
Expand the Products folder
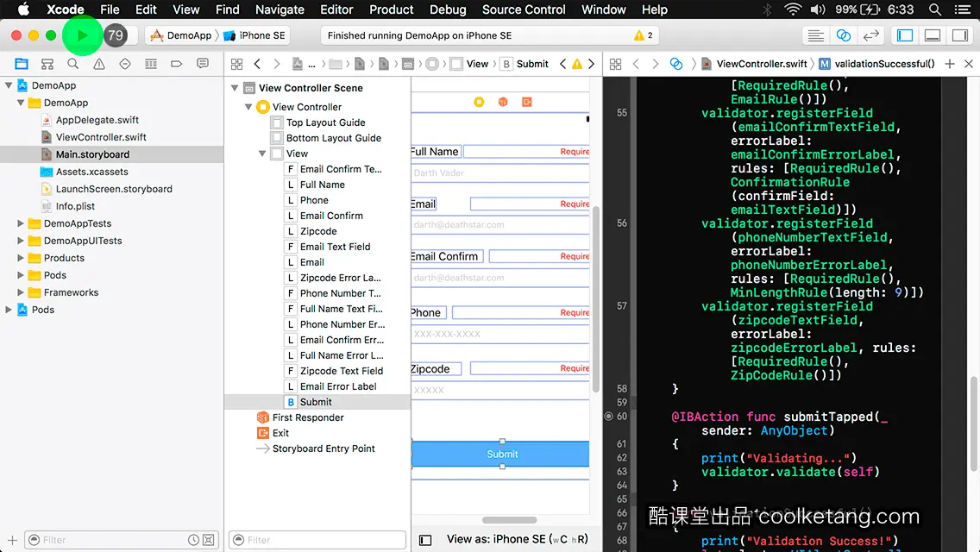(21, 258)
